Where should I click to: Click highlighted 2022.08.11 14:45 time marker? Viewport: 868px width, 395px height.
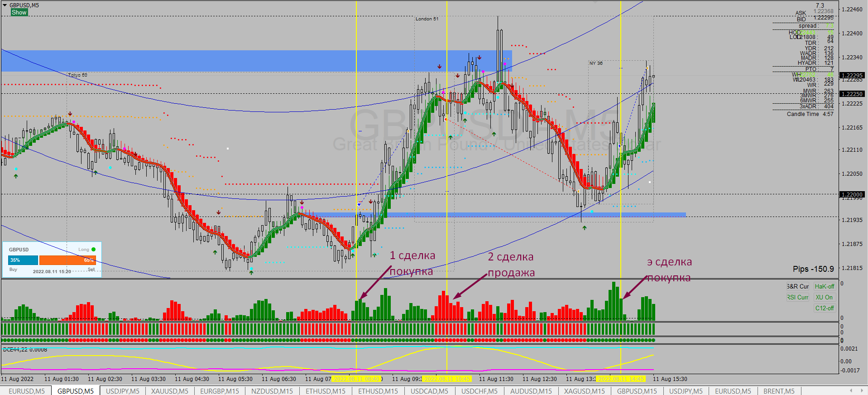pos(620,379)
